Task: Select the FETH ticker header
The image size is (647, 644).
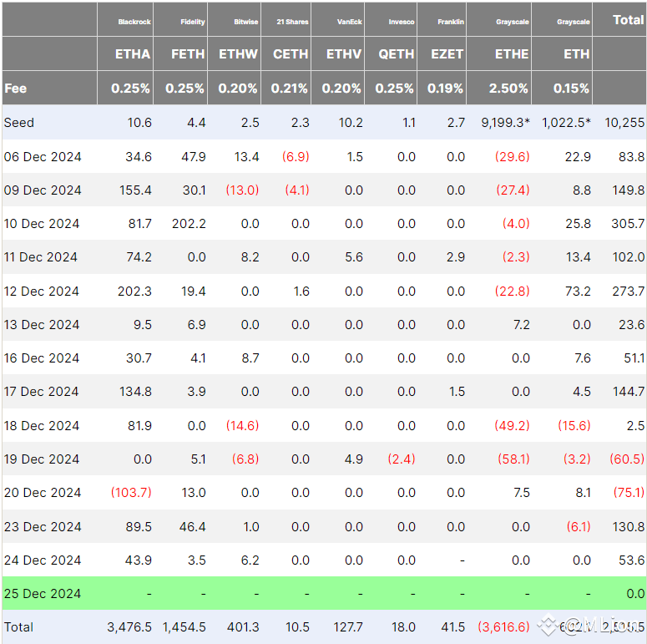Action: pos(188,54)
